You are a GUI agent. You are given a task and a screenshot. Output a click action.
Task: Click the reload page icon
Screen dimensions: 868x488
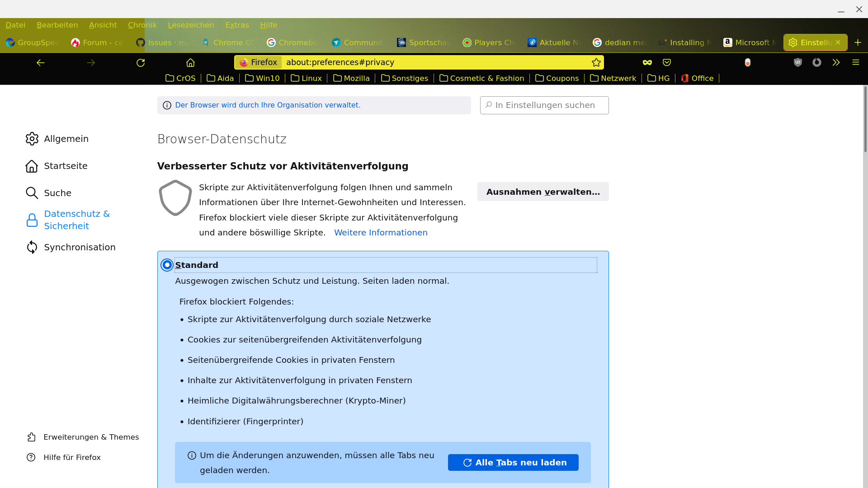click(x=141, y=63)
